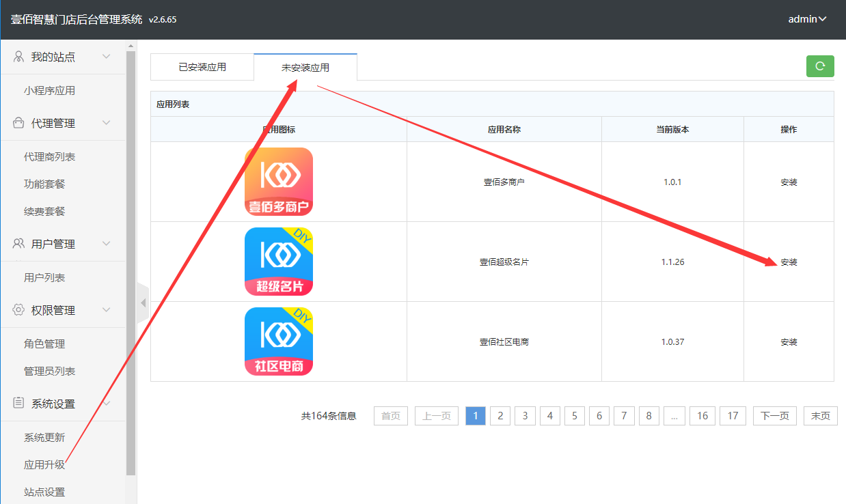Collapse the 我的站点 menu chevron
The height and width of the screenshot is (504, 846).
coord(107,57)
